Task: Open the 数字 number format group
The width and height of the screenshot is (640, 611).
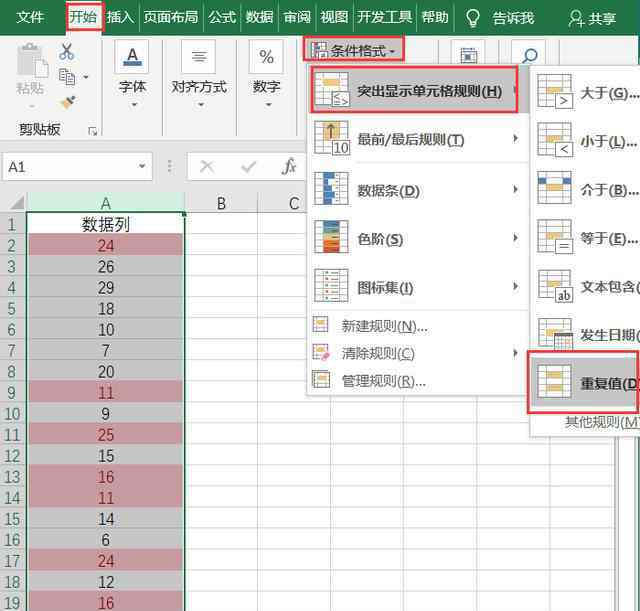Action: (x=266, y=70)
